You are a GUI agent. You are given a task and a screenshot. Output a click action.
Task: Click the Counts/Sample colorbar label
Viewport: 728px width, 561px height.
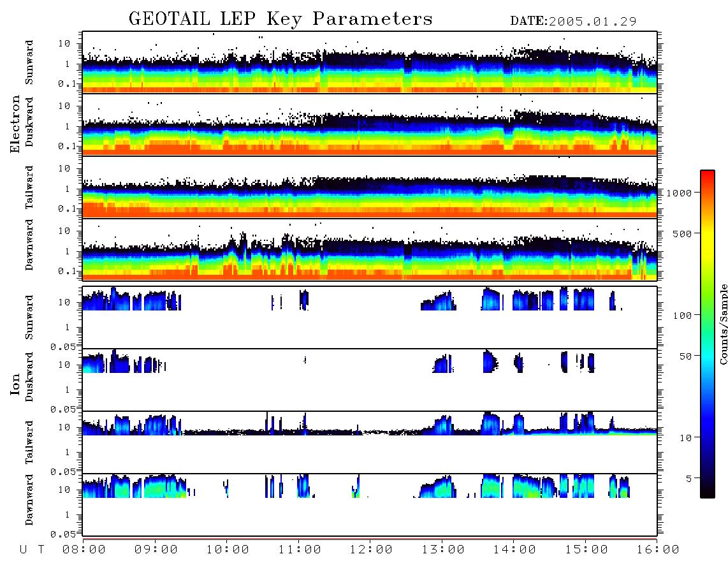point(723,324)
